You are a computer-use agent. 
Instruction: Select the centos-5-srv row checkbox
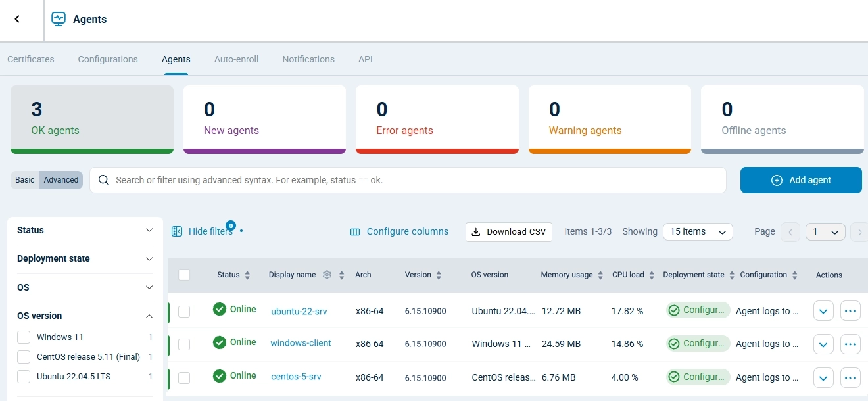tap(184, 378)
